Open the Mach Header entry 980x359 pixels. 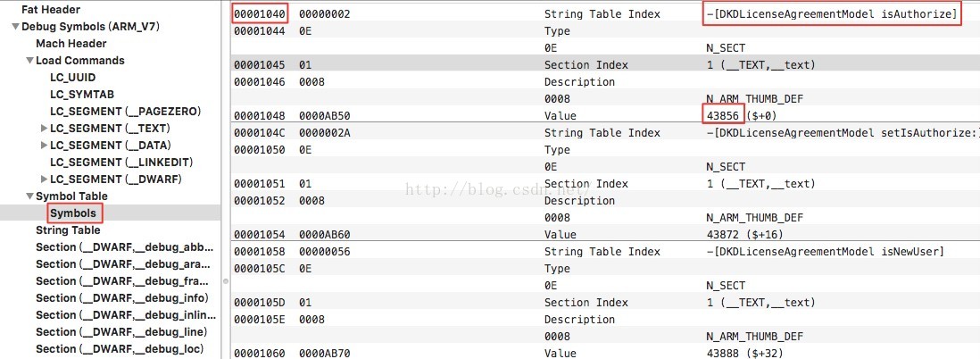[x=71, y=44]
